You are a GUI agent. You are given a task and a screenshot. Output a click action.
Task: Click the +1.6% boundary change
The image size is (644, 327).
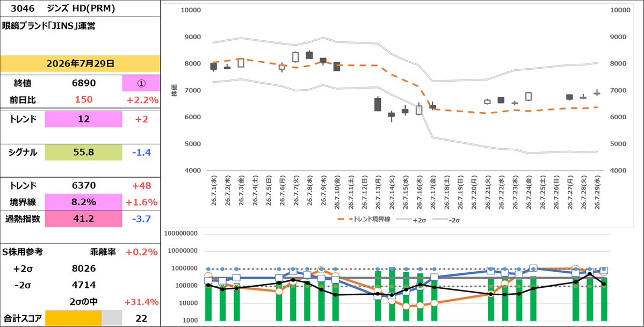click(x=142, y=202)
